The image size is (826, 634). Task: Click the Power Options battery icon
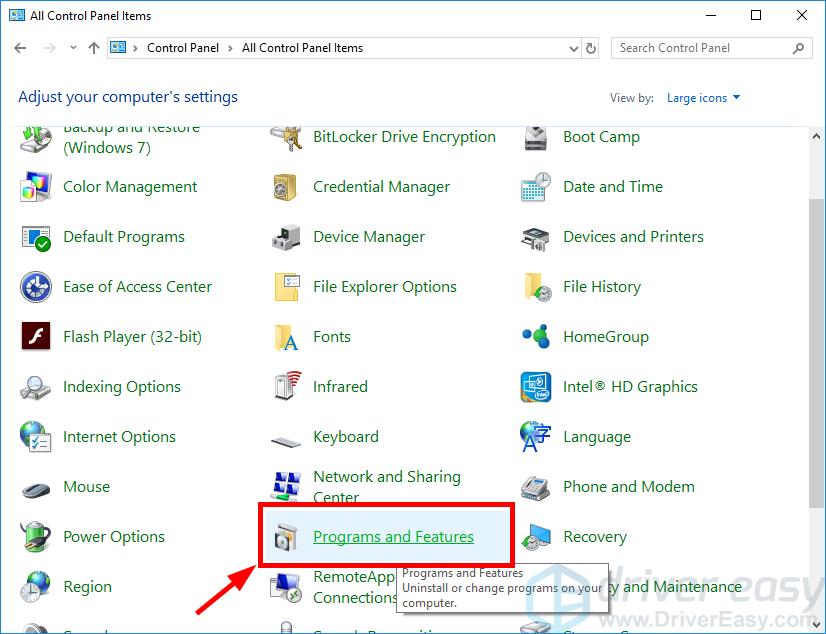click(x=36, y=537)
